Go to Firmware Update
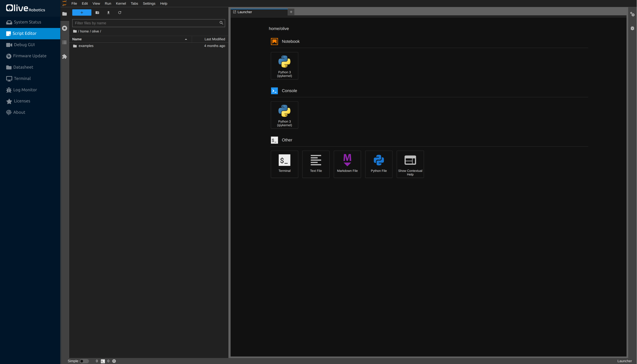637x364 pixels. 30,56
